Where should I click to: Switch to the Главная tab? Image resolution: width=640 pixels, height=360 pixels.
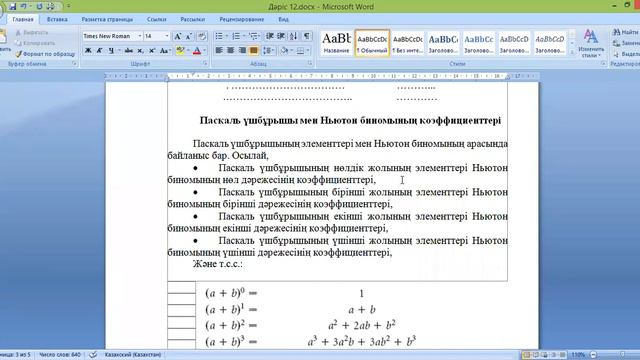23,19
